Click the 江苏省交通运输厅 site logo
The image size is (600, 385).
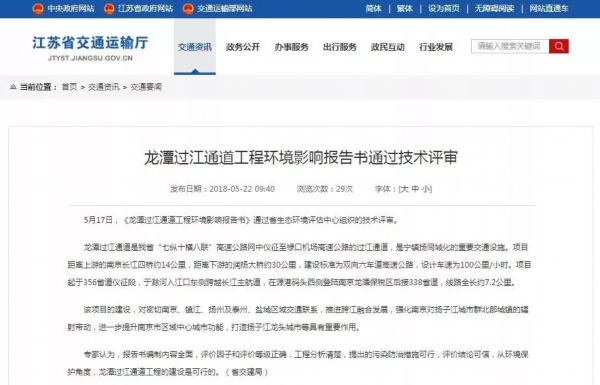tap(90, 48)
